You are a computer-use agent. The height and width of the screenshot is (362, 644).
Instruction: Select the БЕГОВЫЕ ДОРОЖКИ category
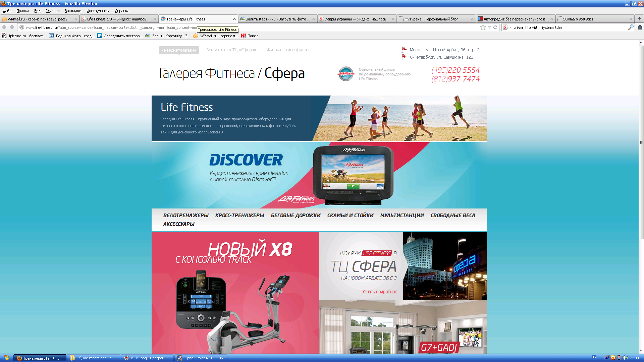point(296,216)
